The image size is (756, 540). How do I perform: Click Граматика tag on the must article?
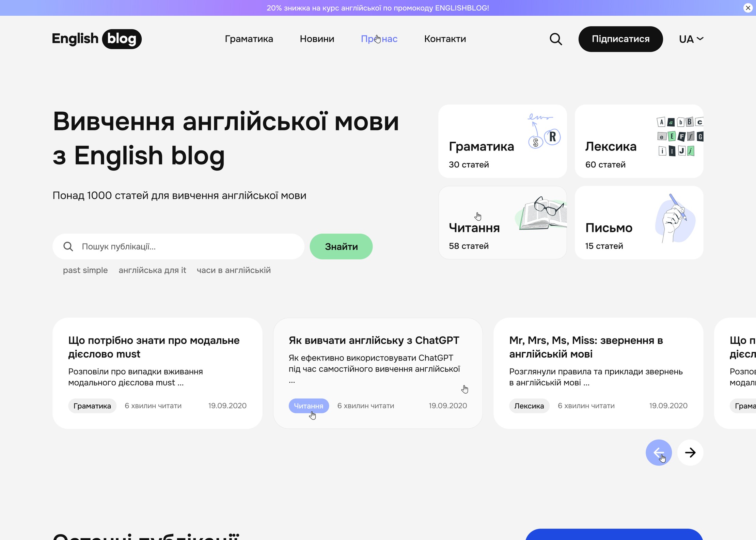92,406
